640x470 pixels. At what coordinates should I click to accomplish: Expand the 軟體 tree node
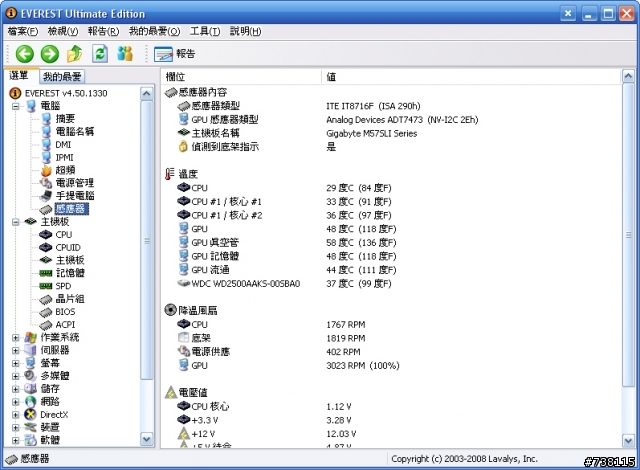pyautogui.click(x=16, y=441)
